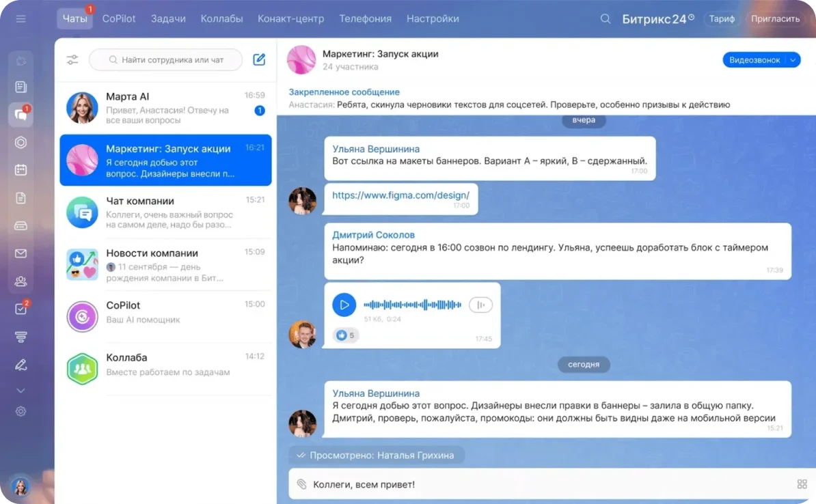Open the Чат компании conversation
816x504 pixels.
coord(165,212)
